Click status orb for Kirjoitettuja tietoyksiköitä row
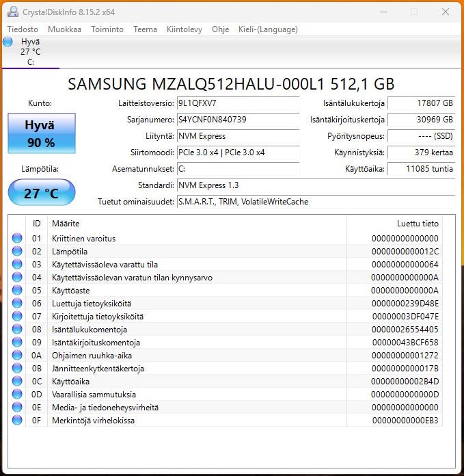The height and width of the screenshot is (476, 464). [17, 316]
